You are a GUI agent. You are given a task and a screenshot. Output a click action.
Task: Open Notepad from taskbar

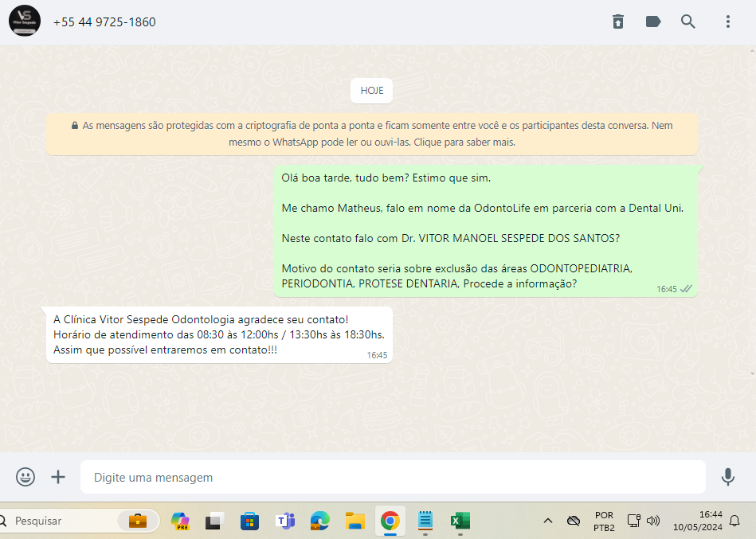coord(425,521)
